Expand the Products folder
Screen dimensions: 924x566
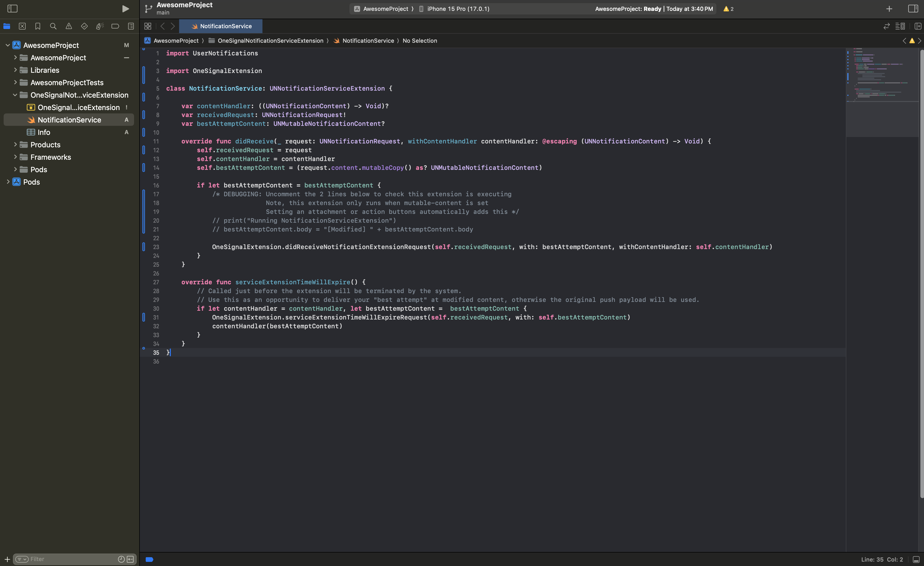15,144
